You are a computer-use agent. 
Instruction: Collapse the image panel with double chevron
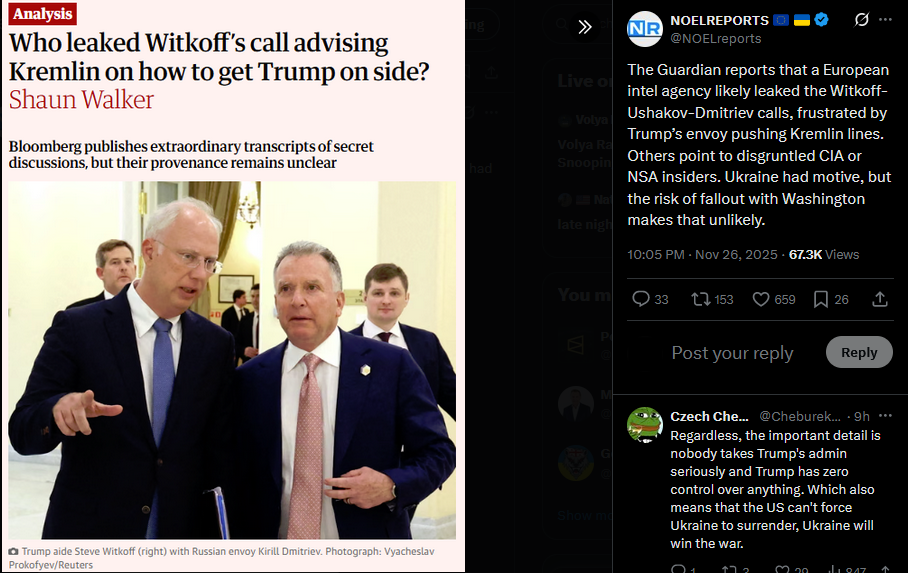(585, 27)
